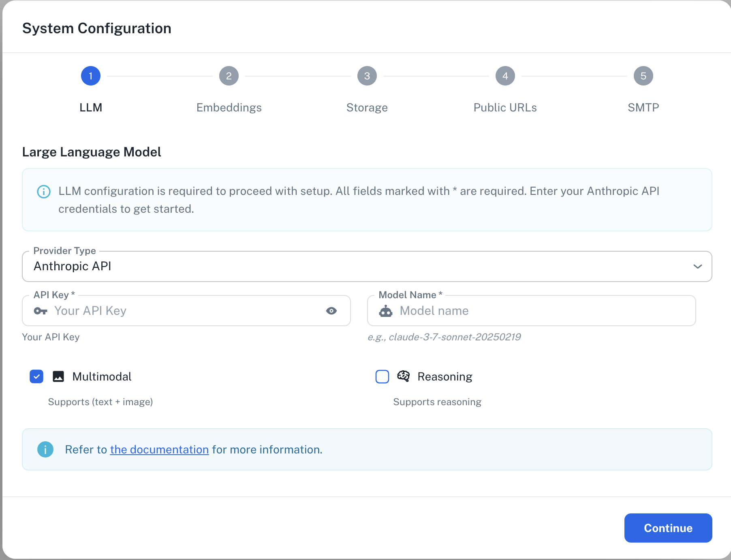The width and height of the screenshot is (731, 560).
Task: Click the step 1 circle above LLM
Action: coord(90,75)
